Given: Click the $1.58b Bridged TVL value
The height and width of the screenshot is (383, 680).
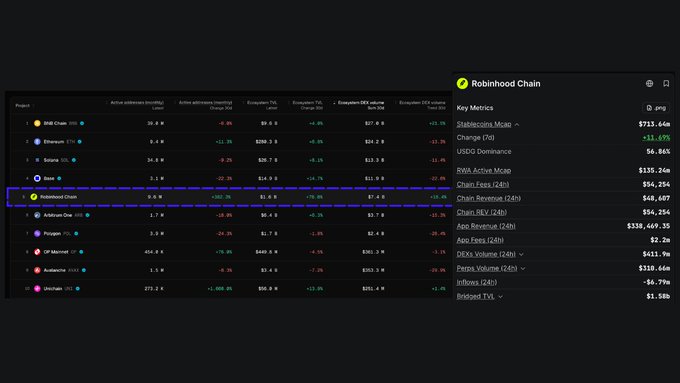Looking at the screenshot, I should point(658,296).
